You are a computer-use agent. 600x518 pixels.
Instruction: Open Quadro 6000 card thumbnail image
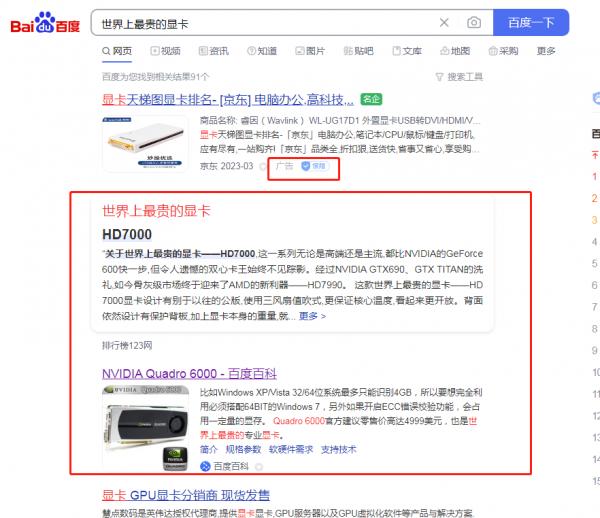click(x=145, y=428)
